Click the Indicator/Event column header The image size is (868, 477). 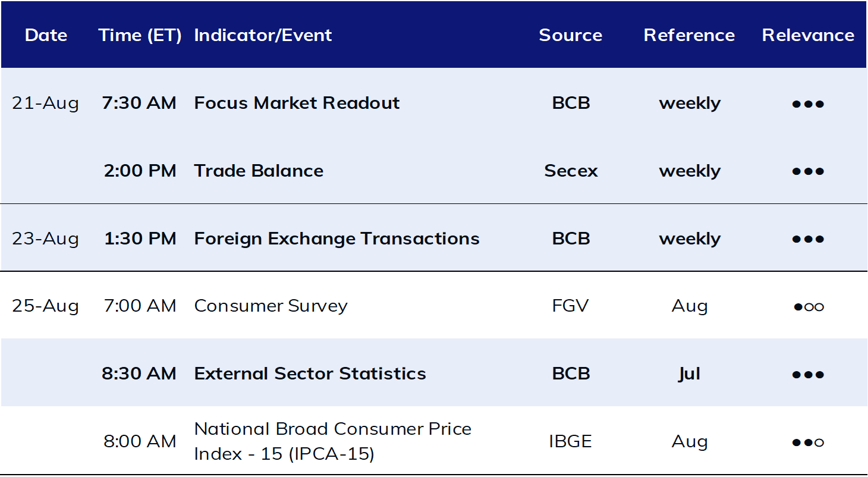pyautogui.click(x=263, y=35)
